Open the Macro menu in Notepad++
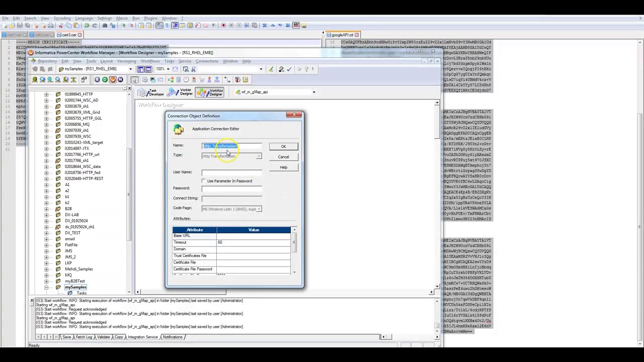 pyautogui.click(x=122, y=19)
